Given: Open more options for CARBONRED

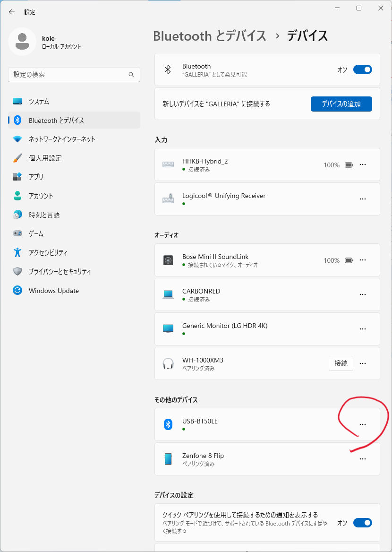Looking at the screenshot, I should pyautogui.click(x=363, y=294).
